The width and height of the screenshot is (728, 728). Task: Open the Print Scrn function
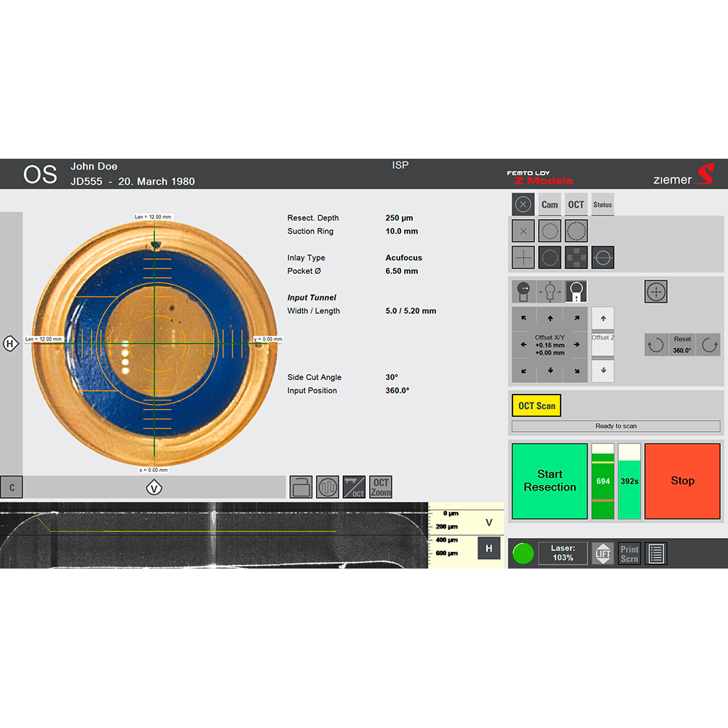[628, 553]
